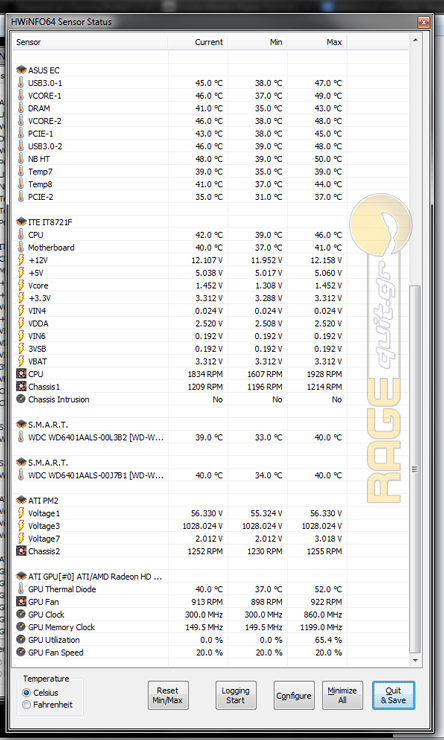The image size is (444, 740).
Task: Click the voltage bolt icon beside Voltage1
Action: [21, 513]
